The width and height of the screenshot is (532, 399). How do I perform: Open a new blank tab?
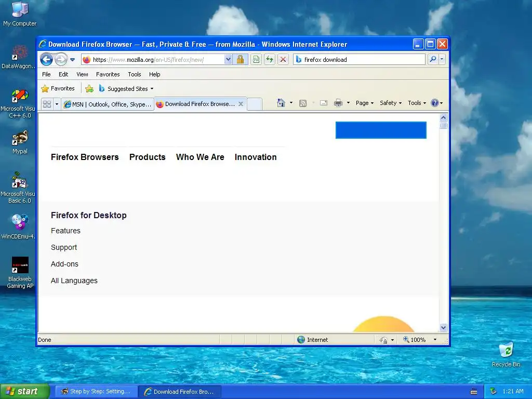click(255, 104)
